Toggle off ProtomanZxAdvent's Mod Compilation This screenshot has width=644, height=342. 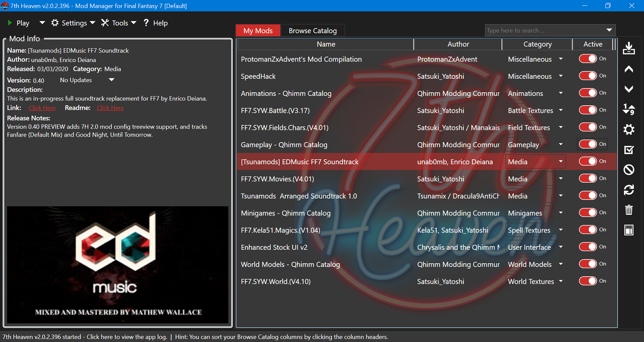click(588, 59)
